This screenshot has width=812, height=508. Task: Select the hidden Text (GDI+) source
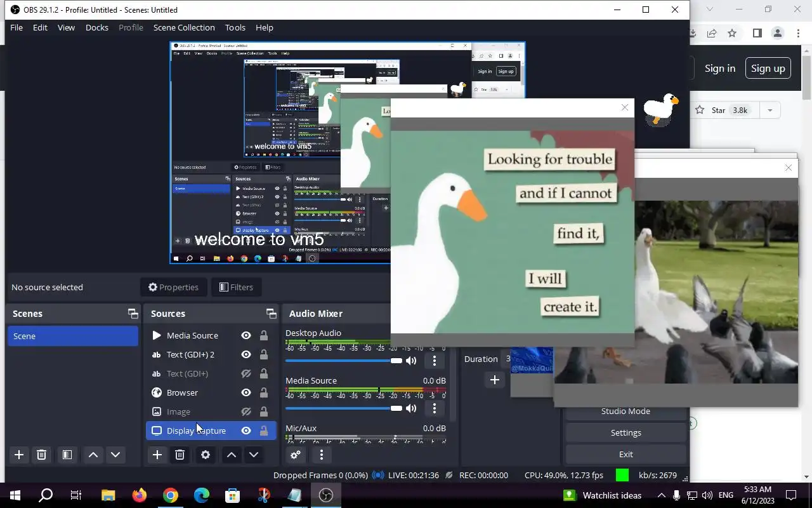[211, 373]
